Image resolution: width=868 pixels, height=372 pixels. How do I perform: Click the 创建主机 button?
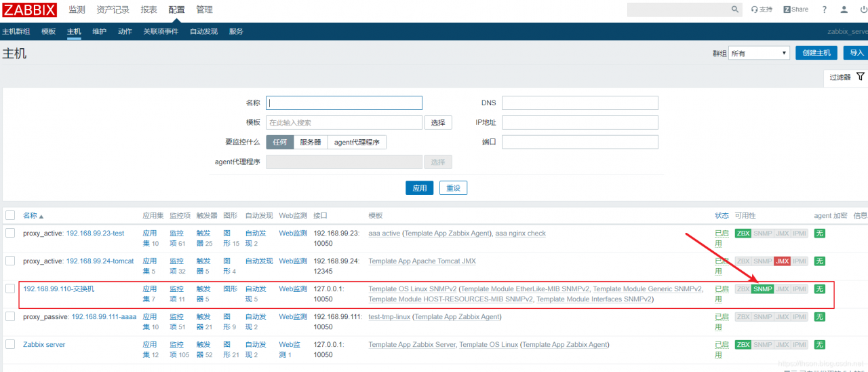816,53
